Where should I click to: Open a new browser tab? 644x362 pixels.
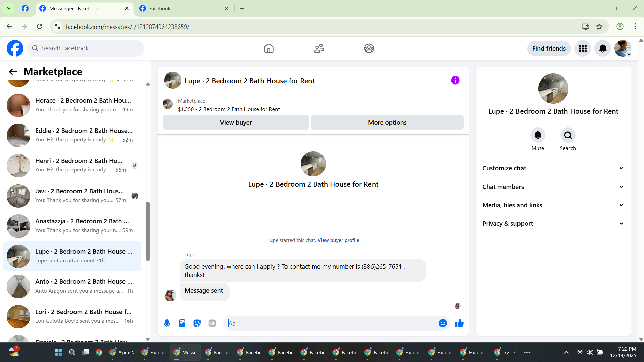(x=242, y=9)
